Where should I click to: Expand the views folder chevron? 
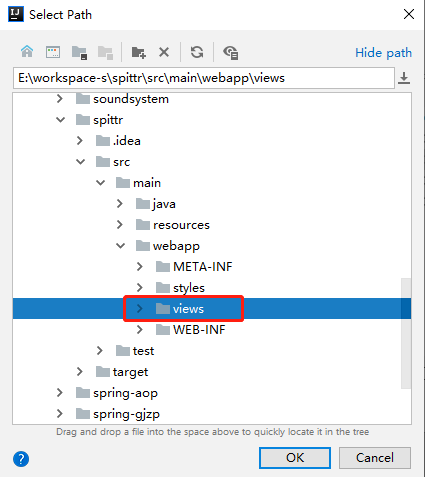coord(140,309)
